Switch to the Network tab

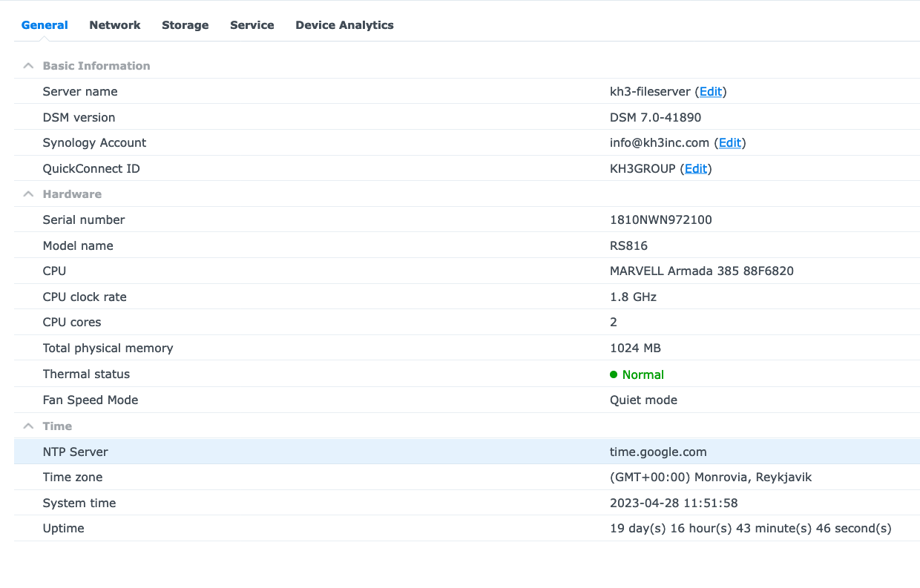coord(115,25)
